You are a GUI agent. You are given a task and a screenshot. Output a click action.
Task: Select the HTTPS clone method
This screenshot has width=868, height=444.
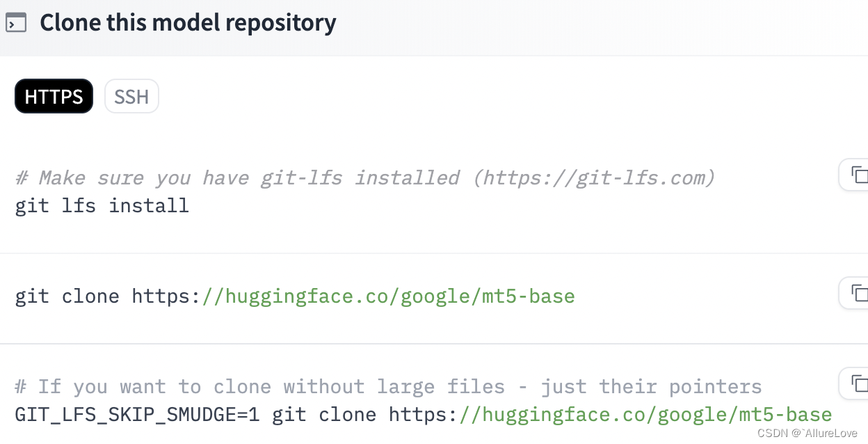[x=54, y=96]
